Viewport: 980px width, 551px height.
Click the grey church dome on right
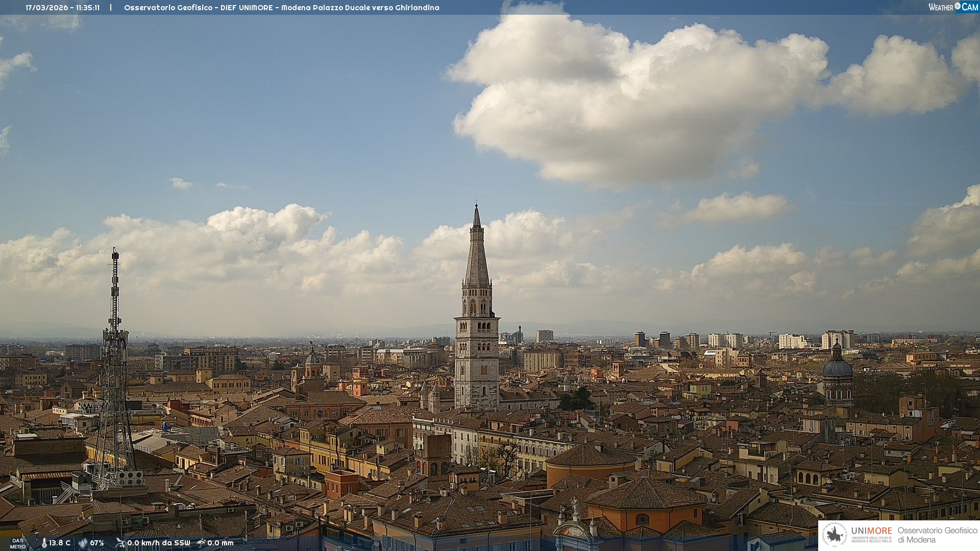[x=837, y=367]
